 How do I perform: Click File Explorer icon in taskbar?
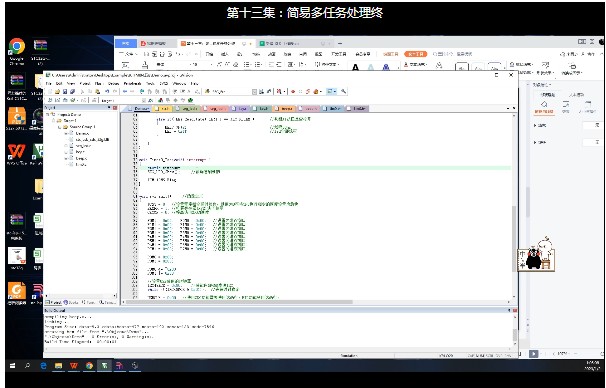58,365
